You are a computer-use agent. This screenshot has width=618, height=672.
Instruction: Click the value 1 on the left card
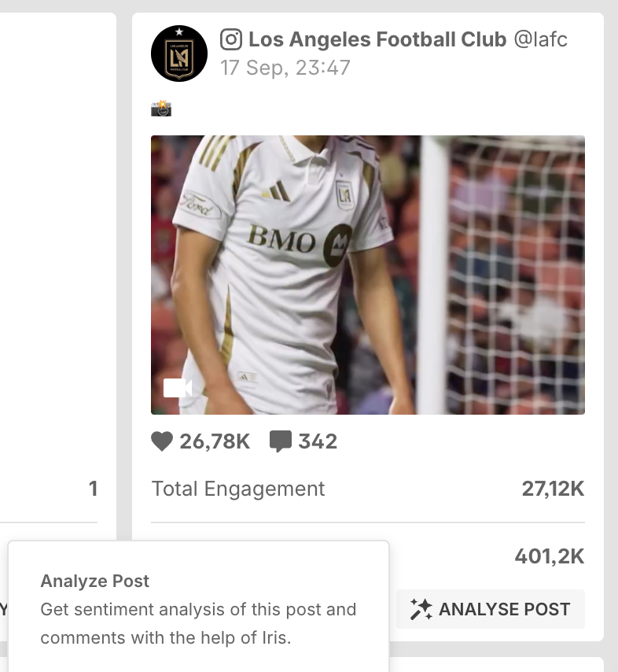click(93, 489)
